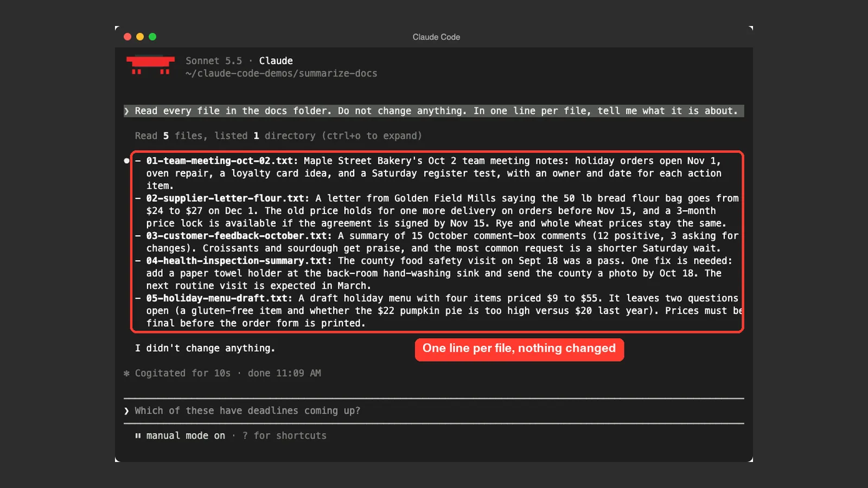Click the asterisk before Cogitated for 10s

[x=126, y=373]
